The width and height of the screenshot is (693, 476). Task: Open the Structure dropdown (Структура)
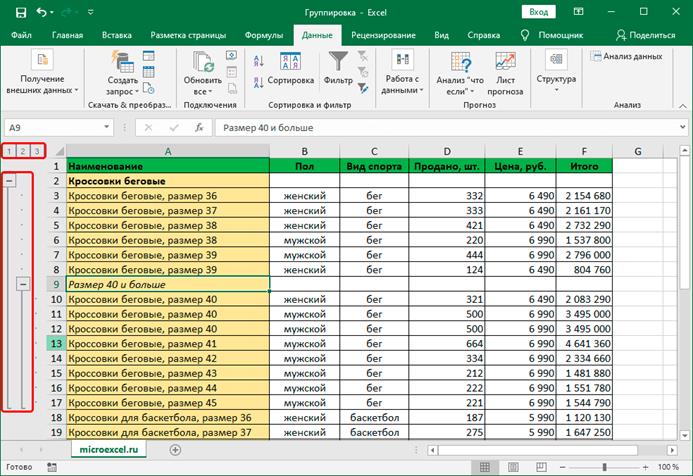pyautogui.click(x=555, y=69)
